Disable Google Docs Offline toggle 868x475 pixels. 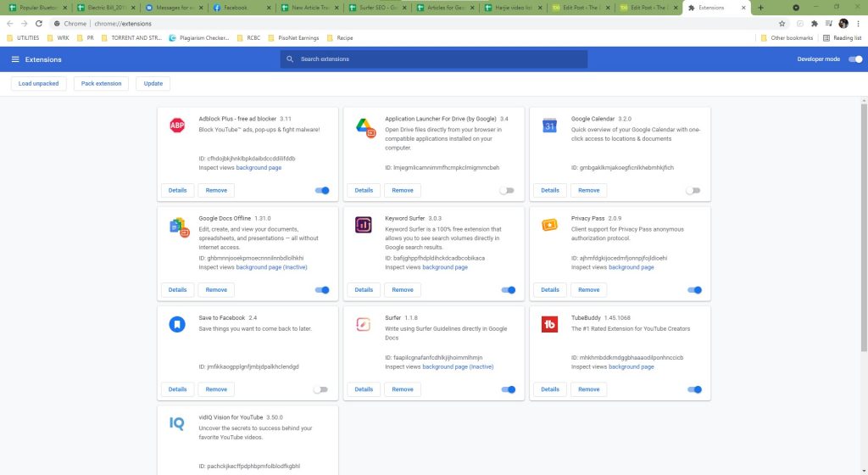tap(322, 290)
